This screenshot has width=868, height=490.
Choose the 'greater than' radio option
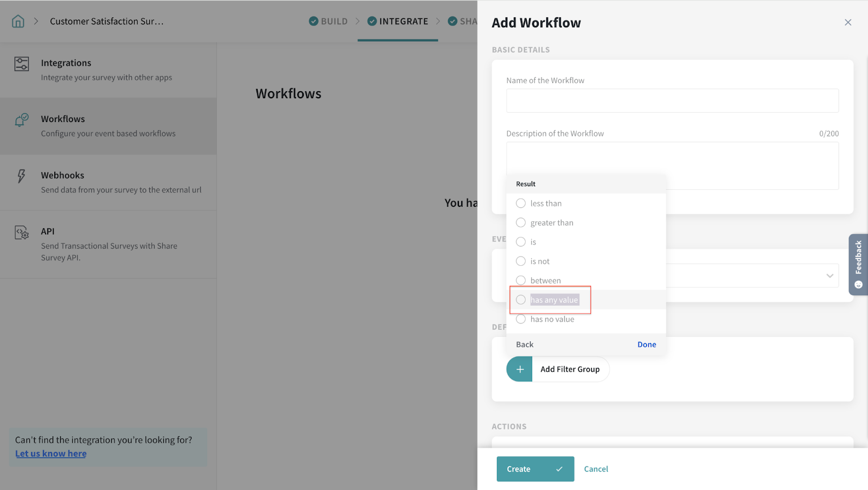[x=521, y=222]
